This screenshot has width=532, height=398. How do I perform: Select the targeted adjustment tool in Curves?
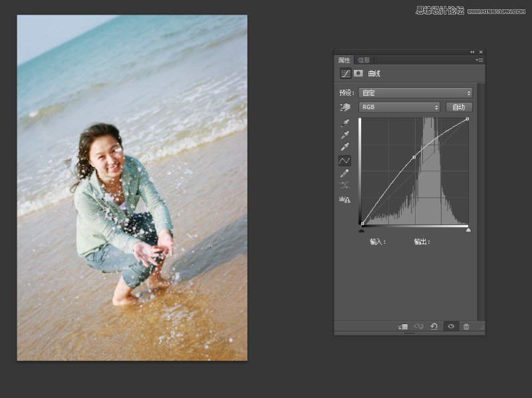346,107
